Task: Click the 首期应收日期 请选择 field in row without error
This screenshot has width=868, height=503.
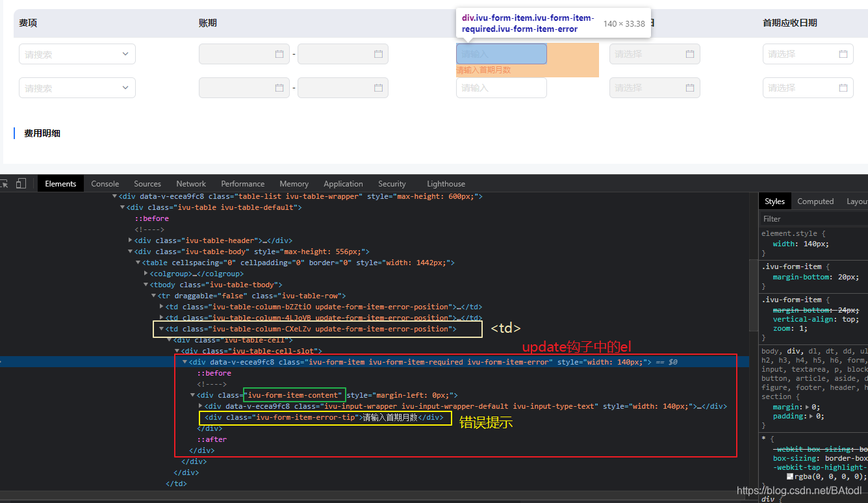Action: (808, 88)
